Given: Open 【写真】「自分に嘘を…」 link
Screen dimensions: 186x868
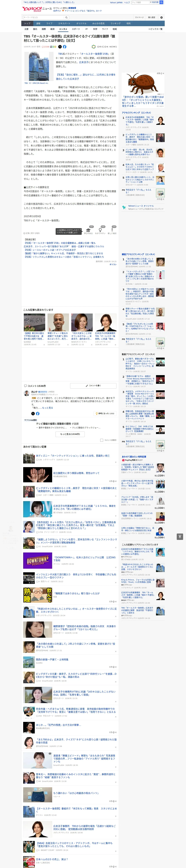Looking at the screenshot, I should click(x=86, y=77).
